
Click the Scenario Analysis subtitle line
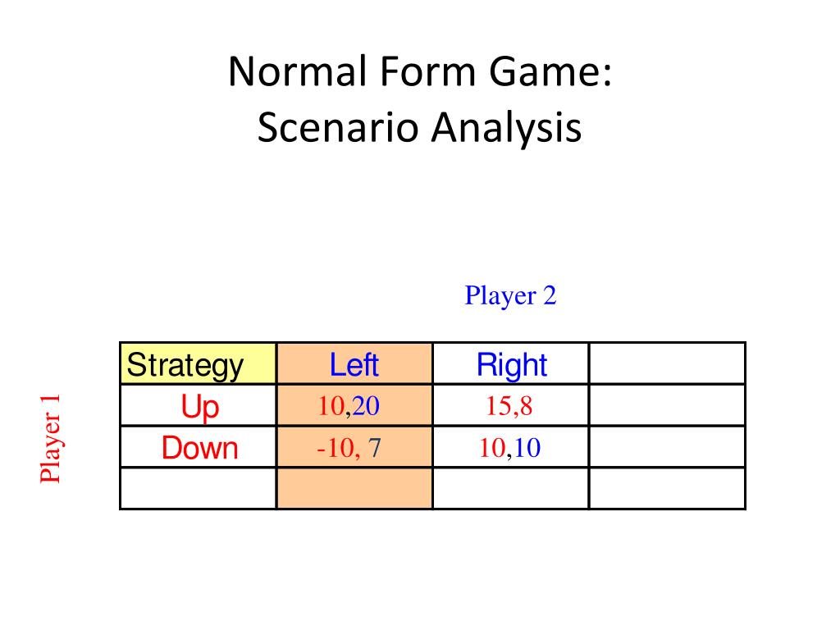pos(419,127)
